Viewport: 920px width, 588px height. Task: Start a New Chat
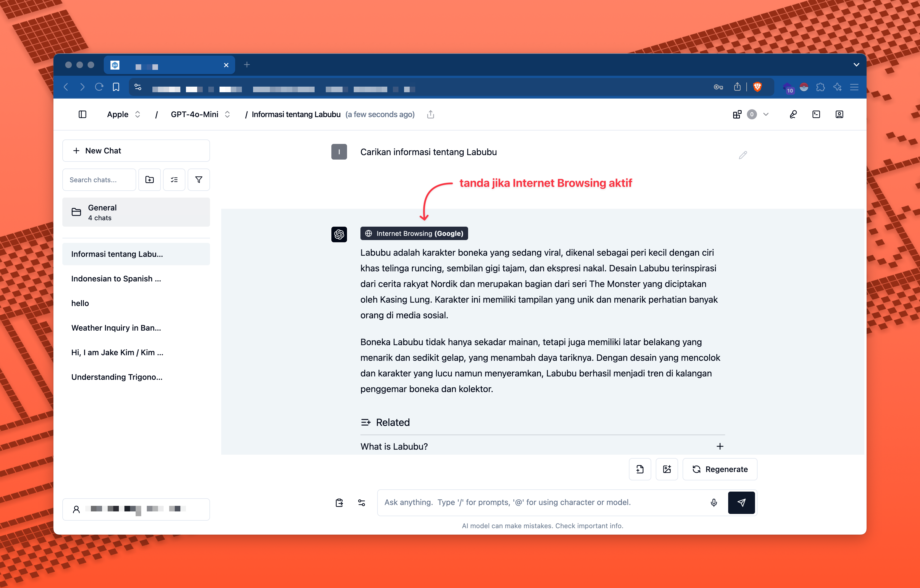(x=136, y=150)
